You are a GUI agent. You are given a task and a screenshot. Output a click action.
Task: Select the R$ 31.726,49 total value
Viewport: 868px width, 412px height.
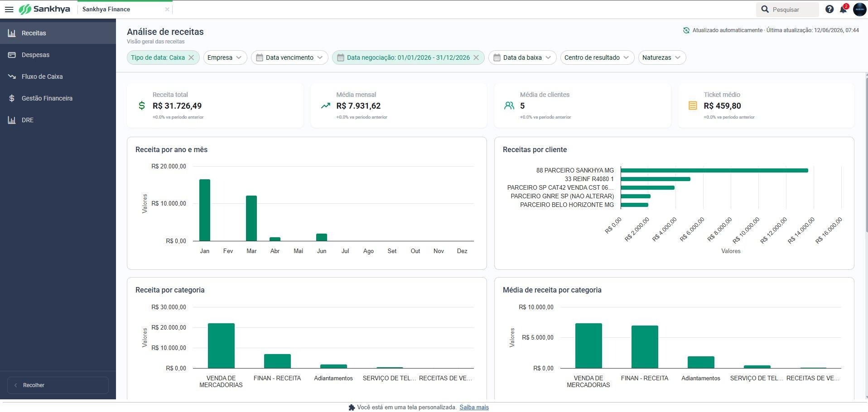coord(177,106)
